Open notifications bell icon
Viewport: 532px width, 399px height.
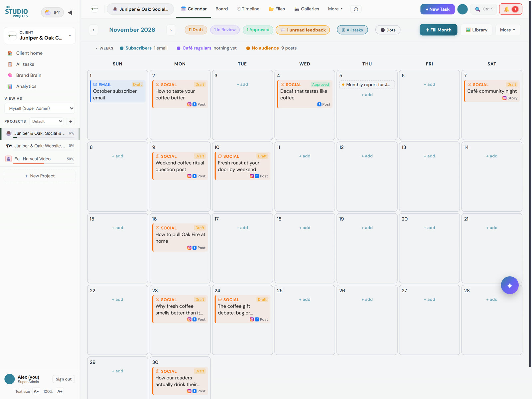coord(510,9)
